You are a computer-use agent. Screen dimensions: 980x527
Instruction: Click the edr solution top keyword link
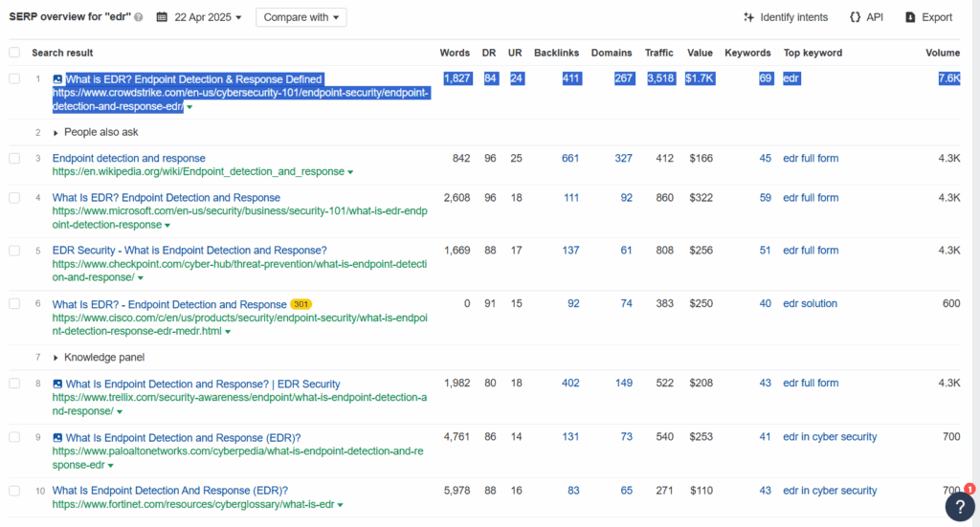[x=810, y=303]
